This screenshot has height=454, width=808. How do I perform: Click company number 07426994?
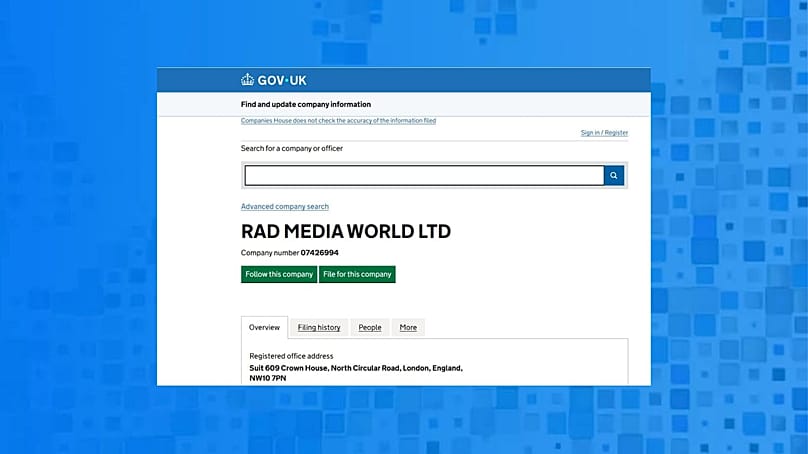click(319, 253)
